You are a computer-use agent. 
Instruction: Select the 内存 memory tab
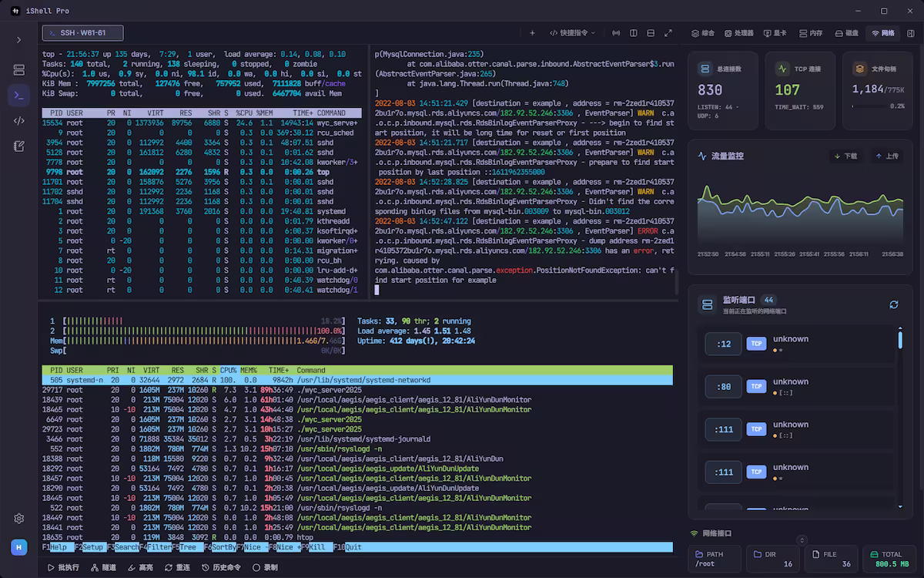(811, 33)
